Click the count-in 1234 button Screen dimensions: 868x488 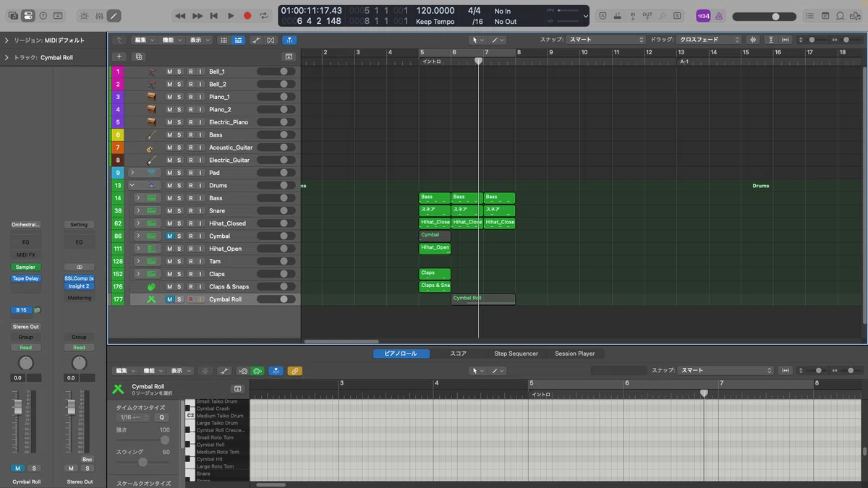click(703, 15)
